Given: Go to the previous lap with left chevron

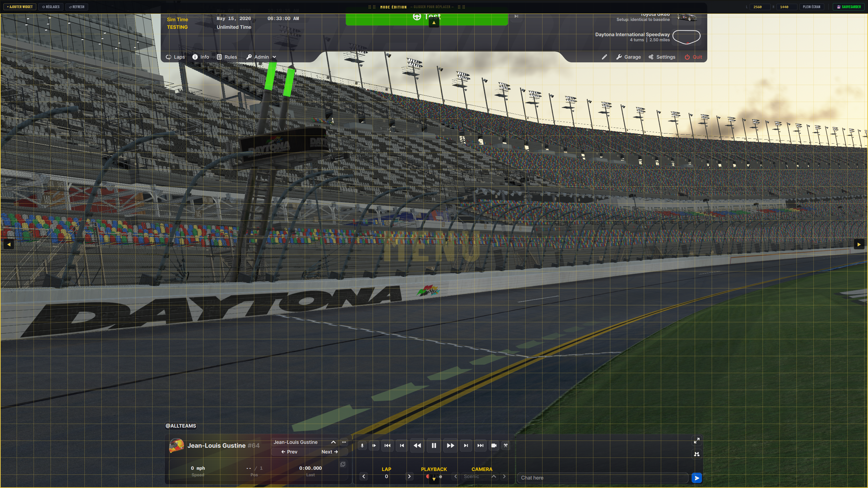Looking at the screenshot, I should pyautogui.click(x=363, y=476).
